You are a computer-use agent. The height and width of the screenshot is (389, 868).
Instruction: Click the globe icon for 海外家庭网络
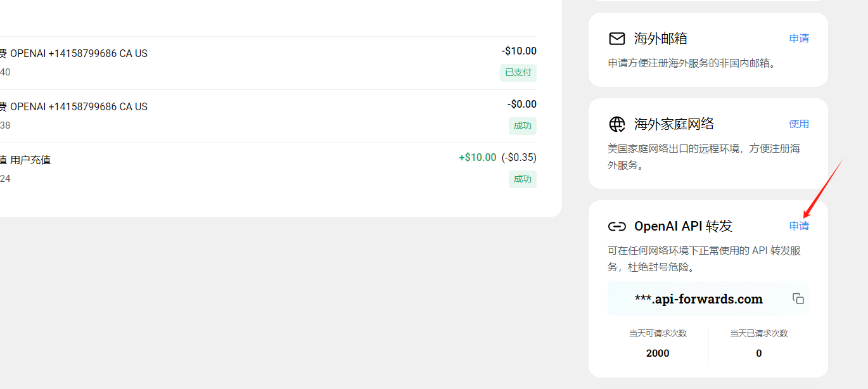[616, 124]
